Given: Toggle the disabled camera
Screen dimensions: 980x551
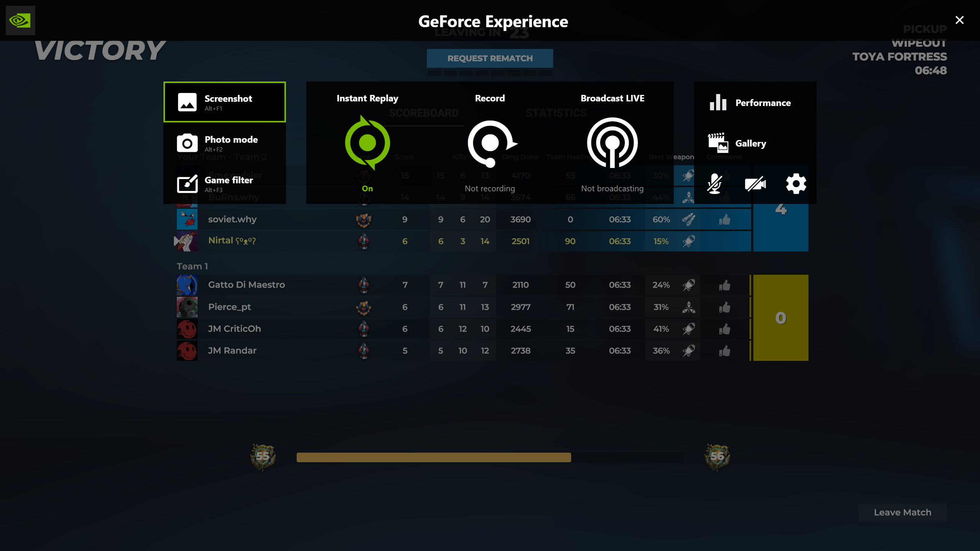Looking at the screenshot, I should tap(755, 184).
